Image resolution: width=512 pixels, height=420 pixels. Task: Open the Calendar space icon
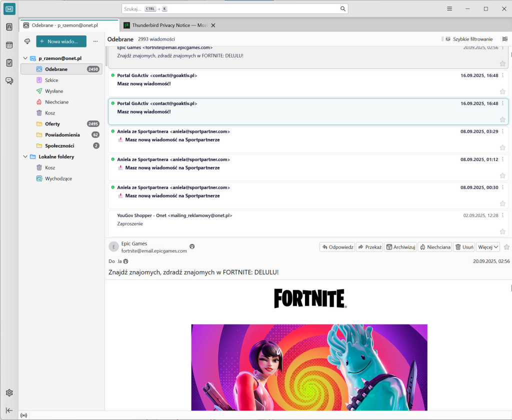click(9, 45)
